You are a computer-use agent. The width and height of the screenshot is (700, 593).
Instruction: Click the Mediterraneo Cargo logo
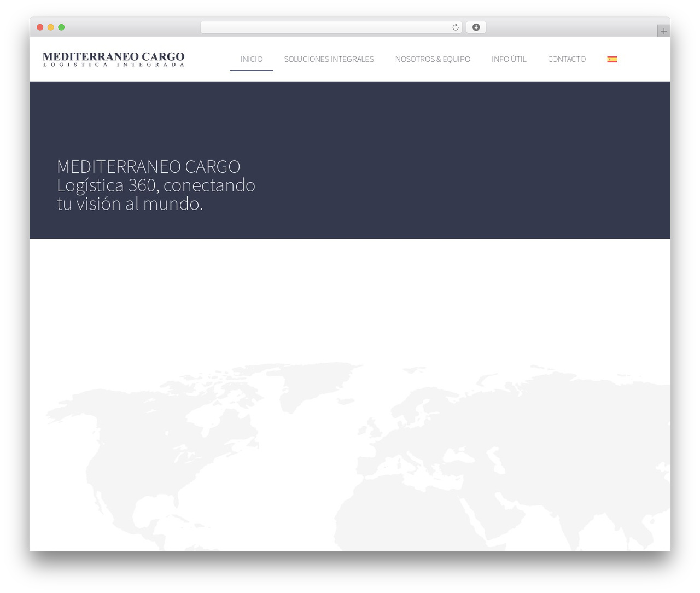point(114,59)
